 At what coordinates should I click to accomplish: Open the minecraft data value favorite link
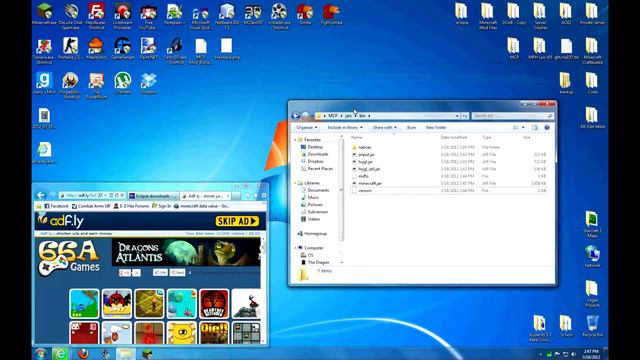(202, 206)
